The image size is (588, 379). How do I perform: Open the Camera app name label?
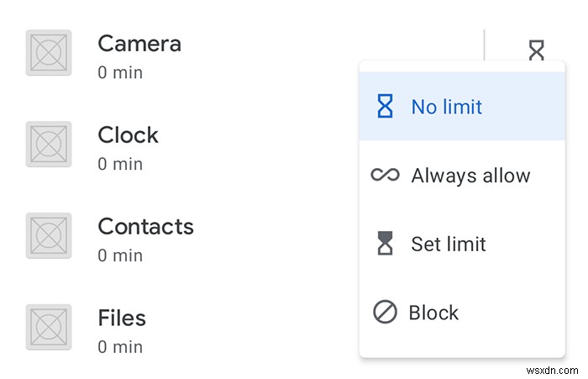[139, 44]
